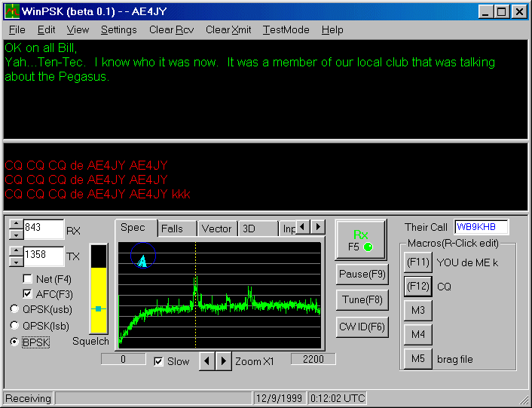This screenshot has width=532, height=408.
Task: Click the (F12) CQ macro button
Action: [x=418, y=287]
